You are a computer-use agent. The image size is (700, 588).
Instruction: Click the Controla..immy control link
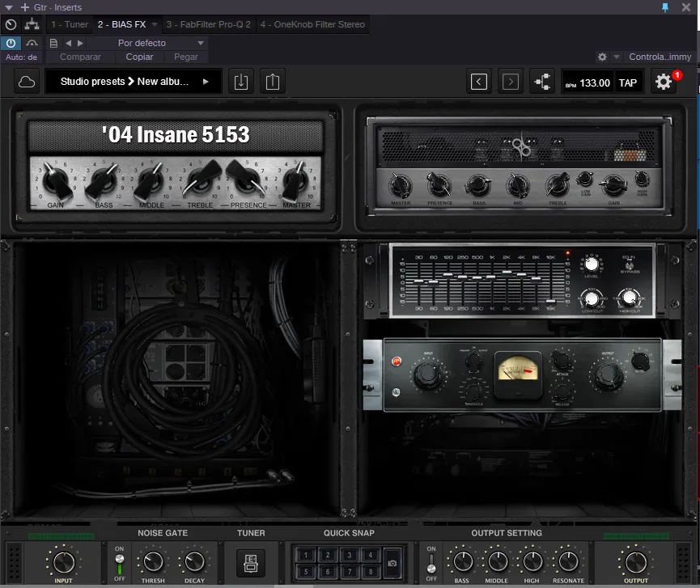[x=660, y=57]
